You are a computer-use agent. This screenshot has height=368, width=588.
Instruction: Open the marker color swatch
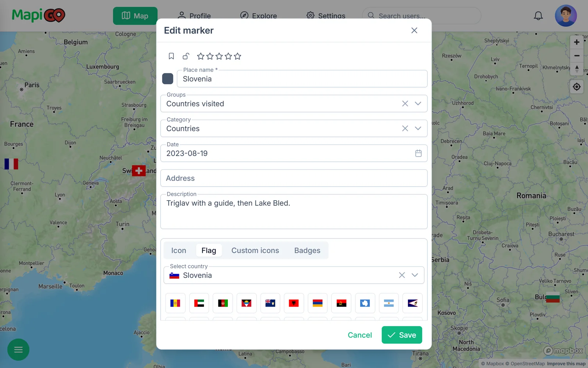(x=168, y=78)
